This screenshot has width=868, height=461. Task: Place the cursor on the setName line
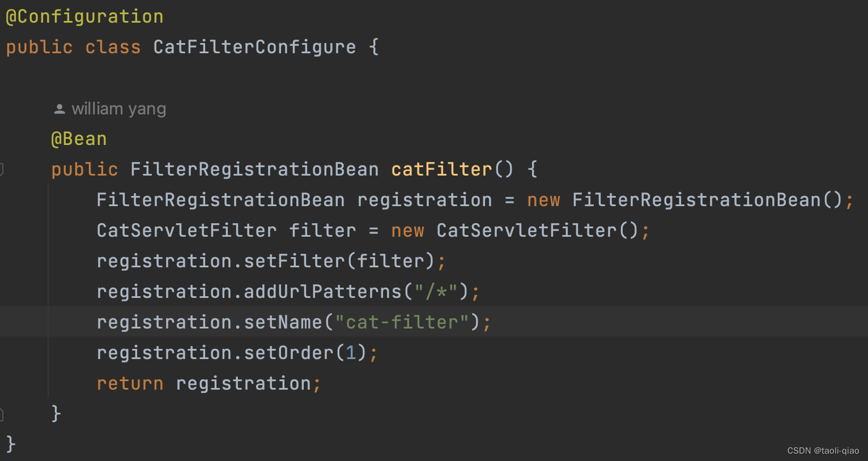coord(434,322)
